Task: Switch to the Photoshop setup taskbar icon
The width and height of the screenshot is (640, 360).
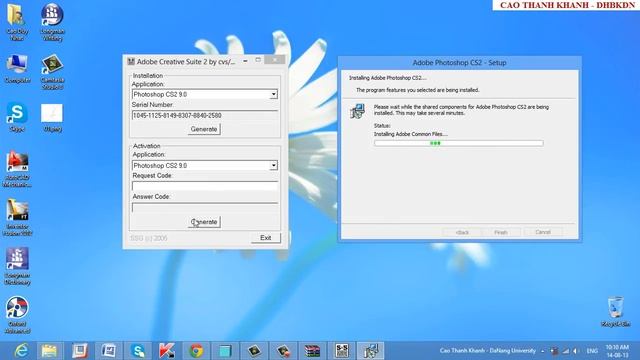Action: pyautogui.click(x=371, y=351)
